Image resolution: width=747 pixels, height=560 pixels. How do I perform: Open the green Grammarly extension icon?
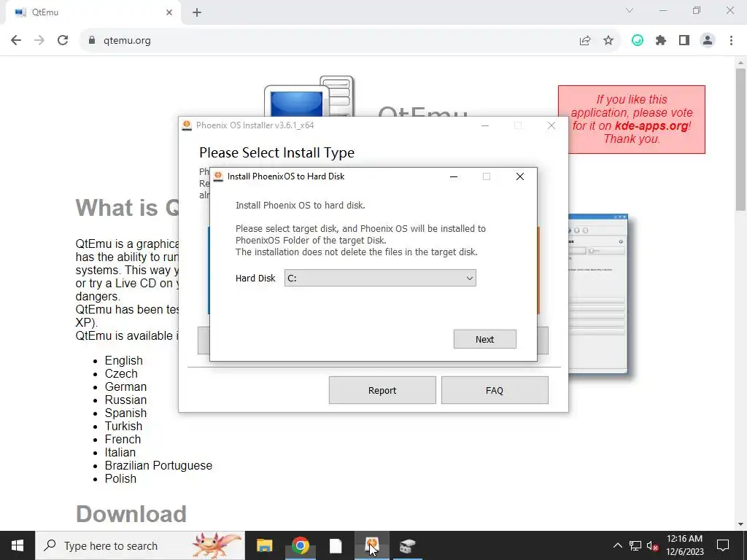click(x=638, y=41)
